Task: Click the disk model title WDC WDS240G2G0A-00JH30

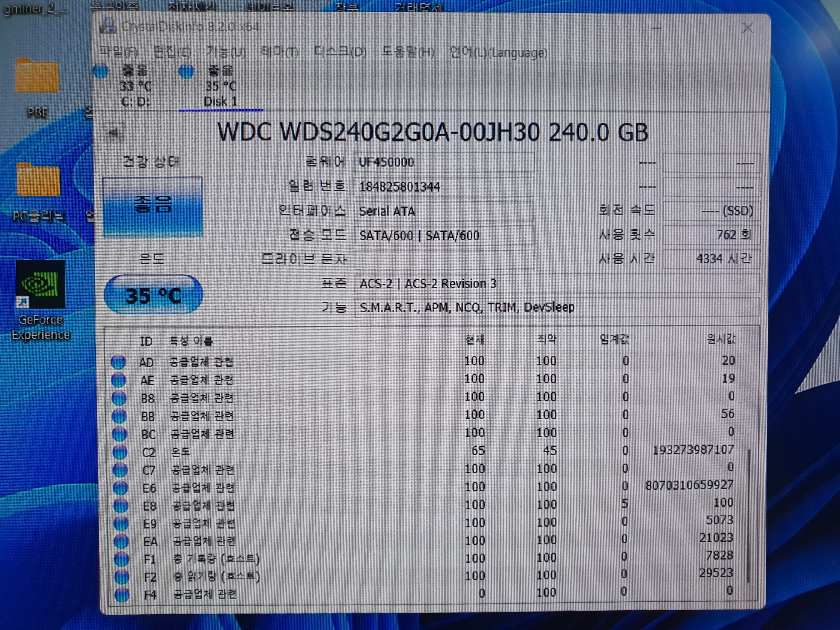Action: (379, 132)
